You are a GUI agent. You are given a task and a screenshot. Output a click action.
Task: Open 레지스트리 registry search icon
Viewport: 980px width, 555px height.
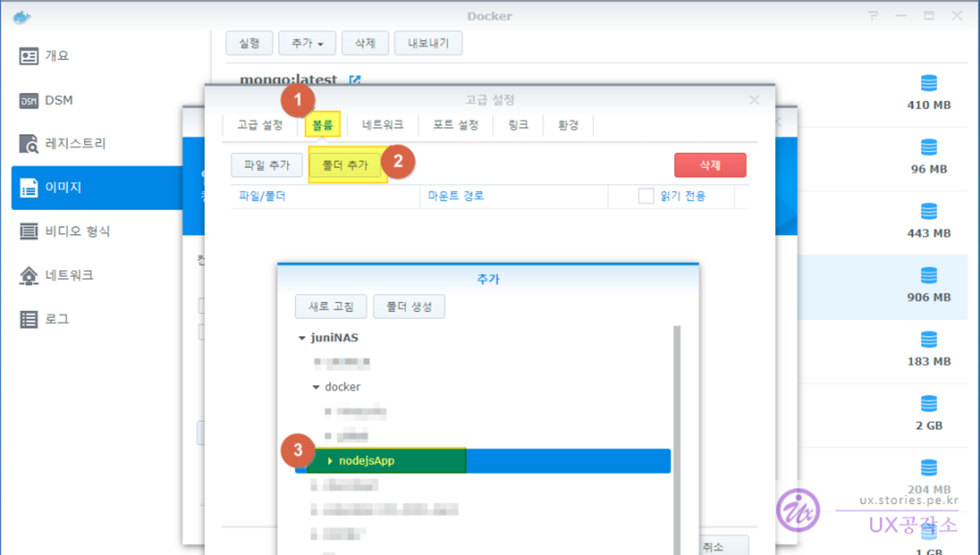click(x=28, y=144)
